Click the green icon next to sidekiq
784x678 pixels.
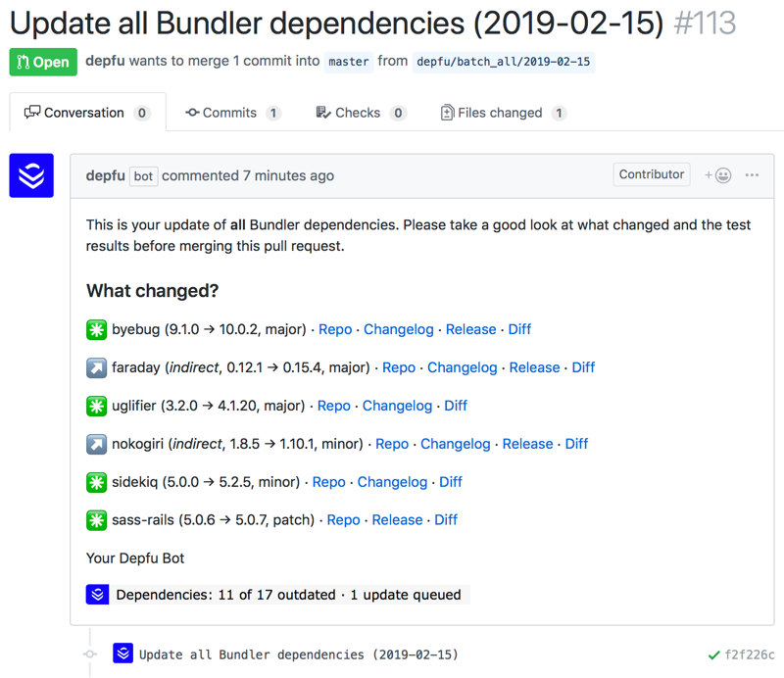click(96, 482)
